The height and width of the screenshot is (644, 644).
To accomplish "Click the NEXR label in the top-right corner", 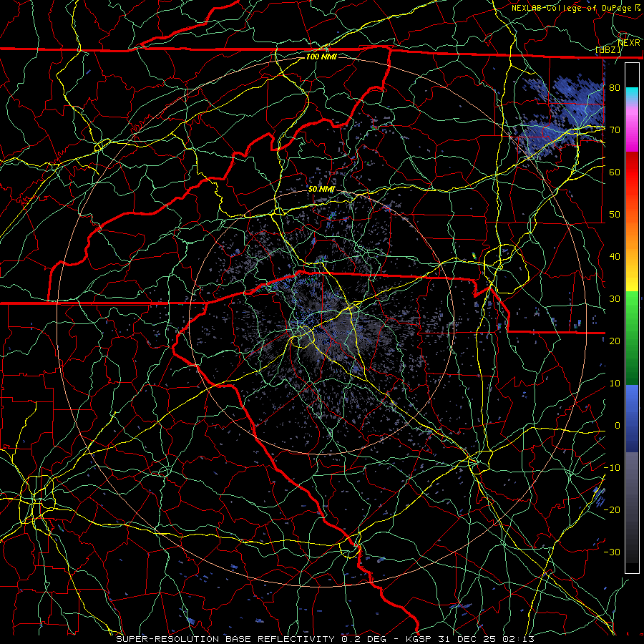I will [x=629, y=43].
